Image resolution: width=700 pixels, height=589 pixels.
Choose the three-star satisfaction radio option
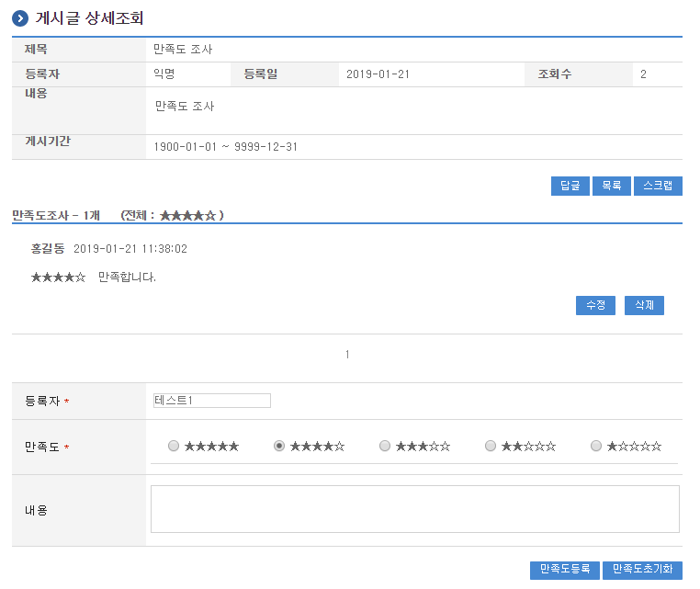point(385,447)
